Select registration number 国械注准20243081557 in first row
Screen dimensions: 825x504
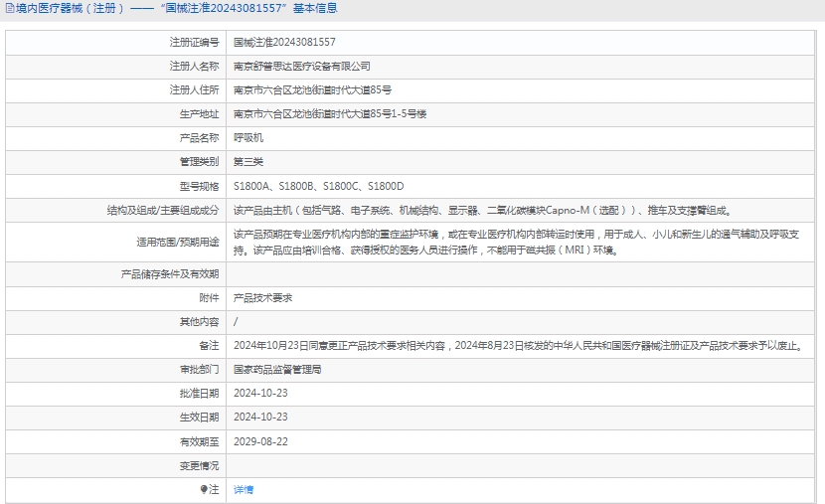[x=283, y=42]
